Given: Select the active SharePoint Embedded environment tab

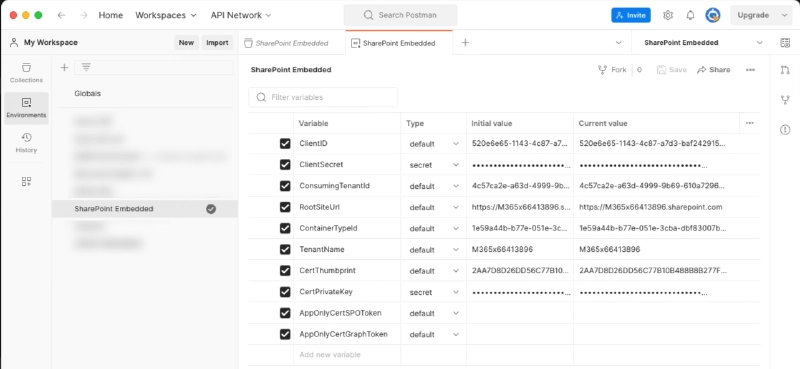Looking at the screenshot, I should (x=398, y=43).
